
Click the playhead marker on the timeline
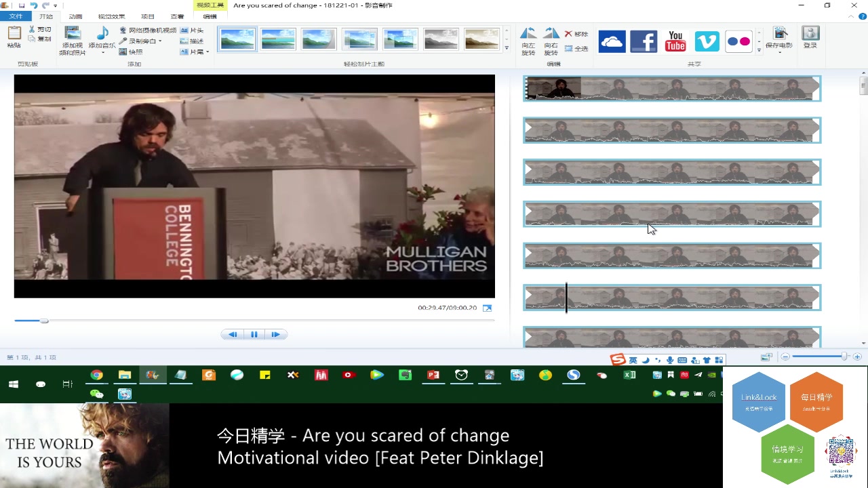tap(566, 298)
